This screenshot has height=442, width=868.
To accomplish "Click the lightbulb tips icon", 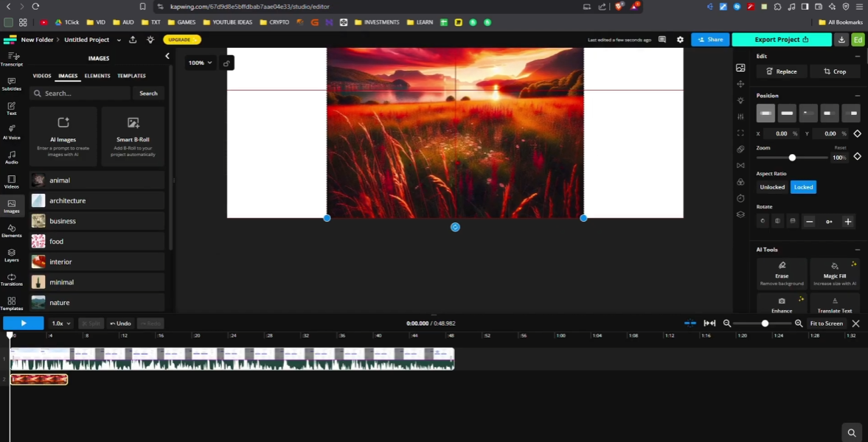I will (x=150, y=40).
